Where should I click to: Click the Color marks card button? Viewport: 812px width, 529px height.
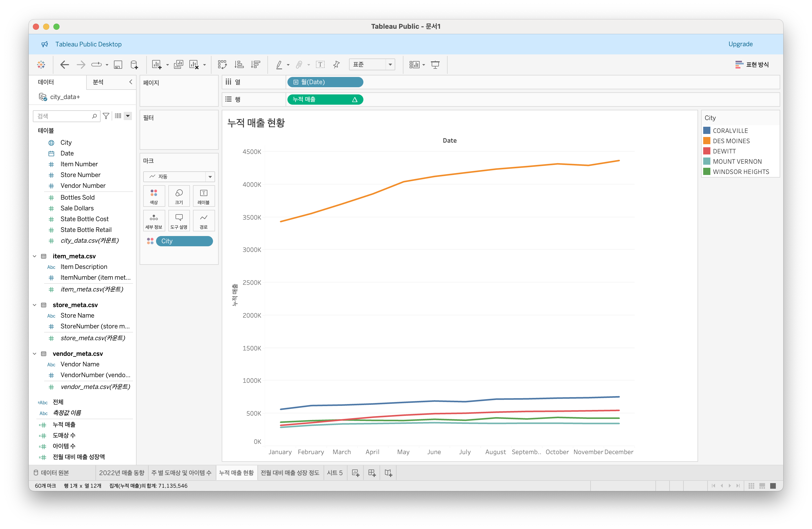click(x=154, y=196)
